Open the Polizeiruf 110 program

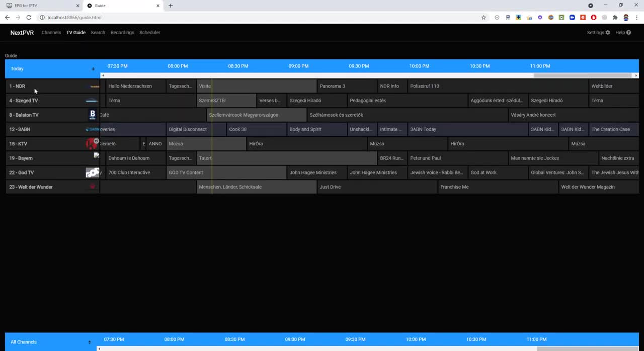click(498, 86)
